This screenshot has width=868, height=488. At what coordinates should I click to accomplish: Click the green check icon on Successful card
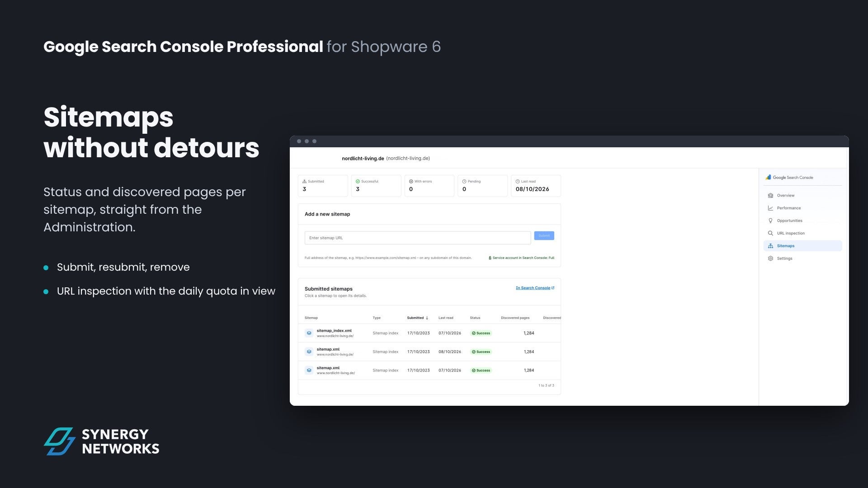pyautogui.click(x=358, y=182)
